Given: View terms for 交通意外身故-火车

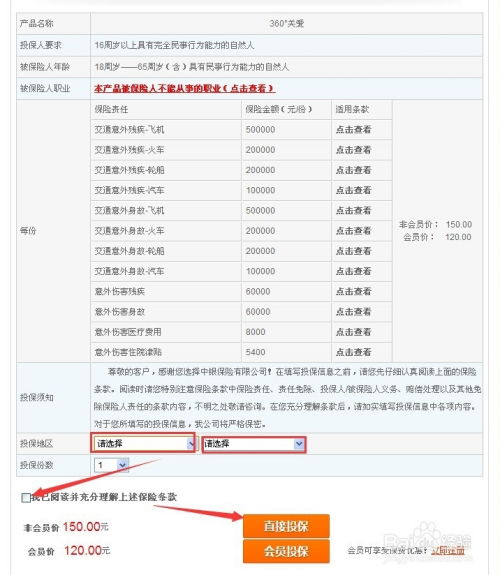Looking at the screenshot, I should coord(354,231).
